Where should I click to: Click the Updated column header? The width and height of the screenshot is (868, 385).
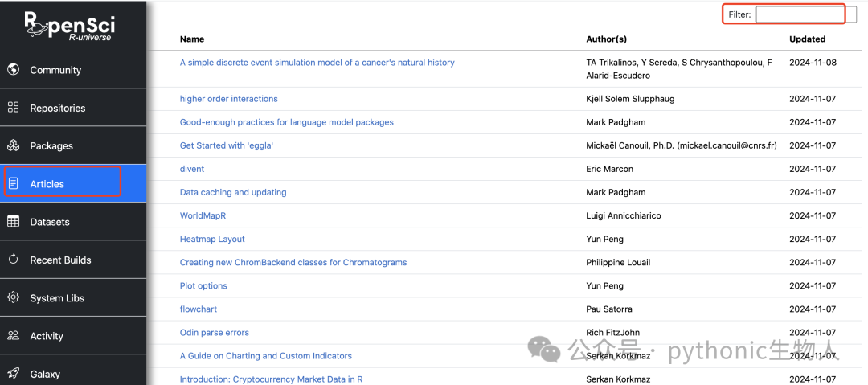tap(807, 39)
